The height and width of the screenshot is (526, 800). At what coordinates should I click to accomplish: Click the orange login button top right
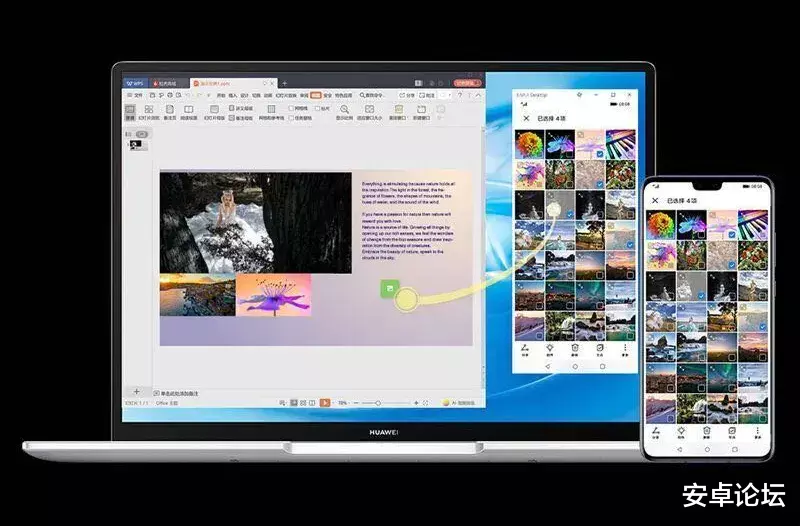pyautogui.click(x=467, y=83)
